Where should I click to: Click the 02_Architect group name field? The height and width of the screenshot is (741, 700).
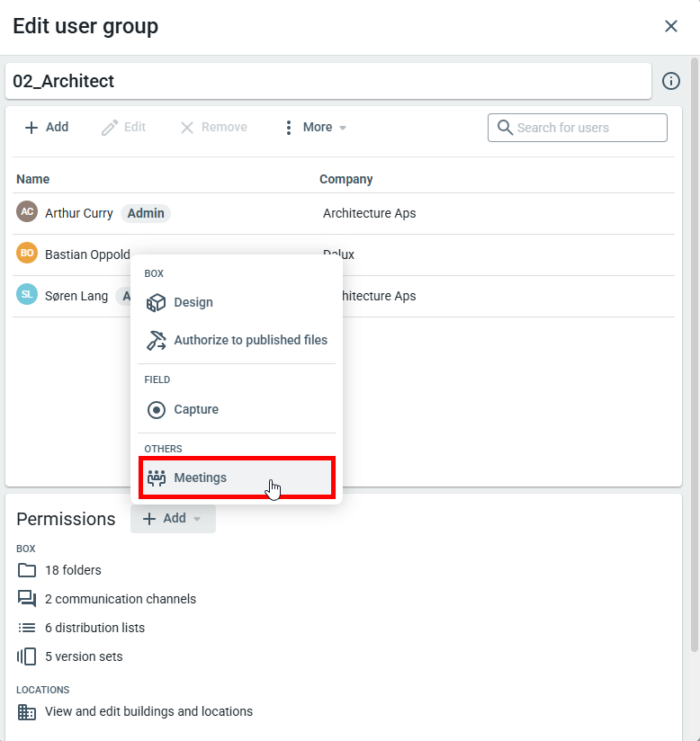[x=328, y=81]
